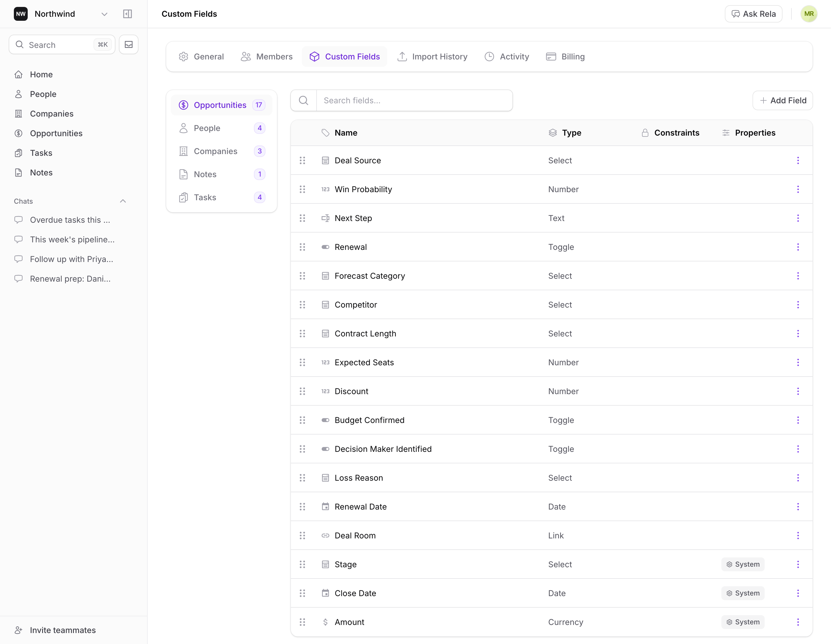831x644 pixels.
Task: Click the search fields magnifier icon
Action: pyautogui.click(x=304, y=100)
